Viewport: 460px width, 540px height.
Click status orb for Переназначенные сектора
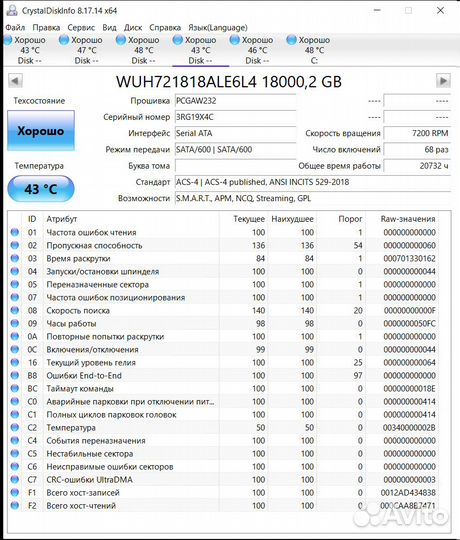coord(15,284)
